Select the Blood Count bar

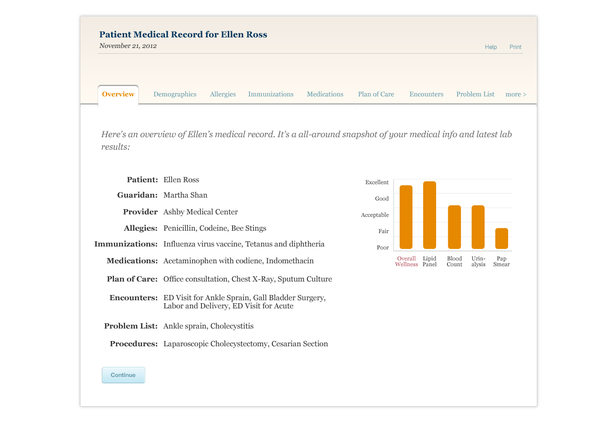[x=454, y=227]
